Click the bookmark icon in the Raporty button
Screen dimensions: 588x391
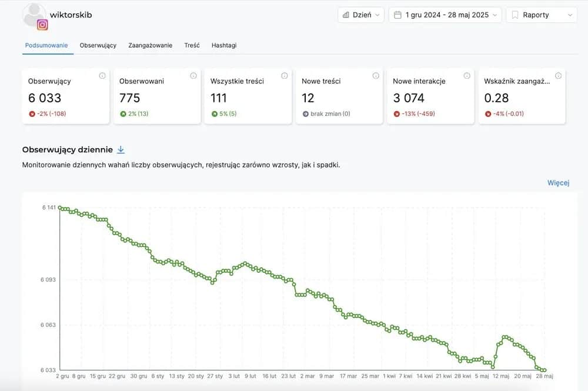pyautogui.click(x=514, y=14)
